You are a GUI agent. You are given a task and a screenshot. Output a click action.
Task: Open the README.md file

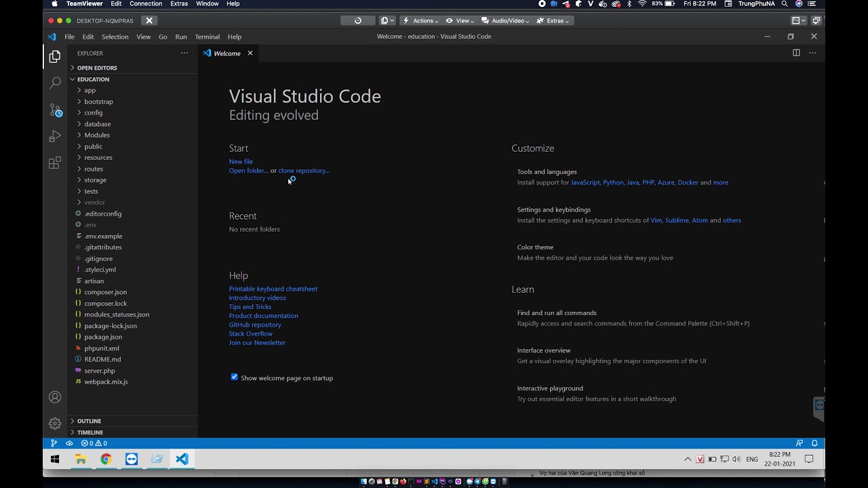click(102, 359)
